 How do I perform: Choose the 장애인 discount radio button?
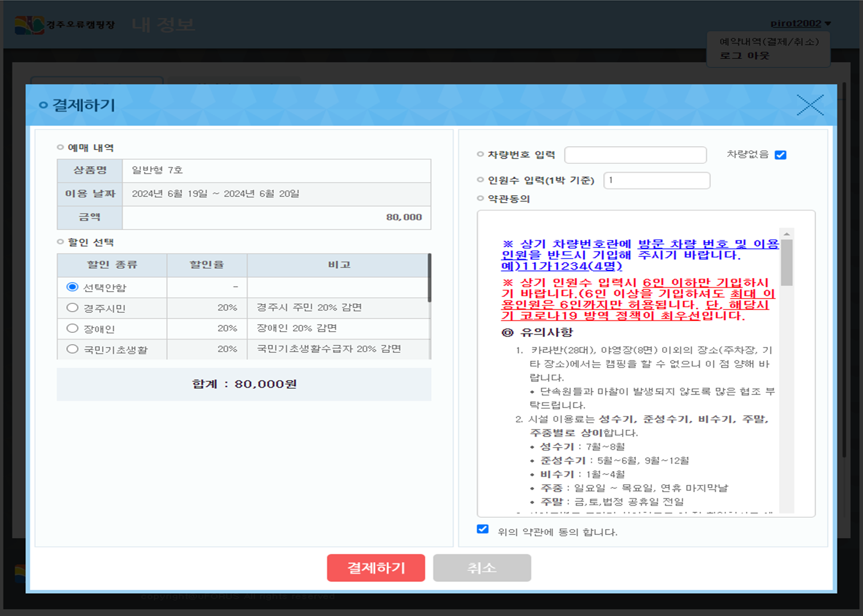point(72,328)
